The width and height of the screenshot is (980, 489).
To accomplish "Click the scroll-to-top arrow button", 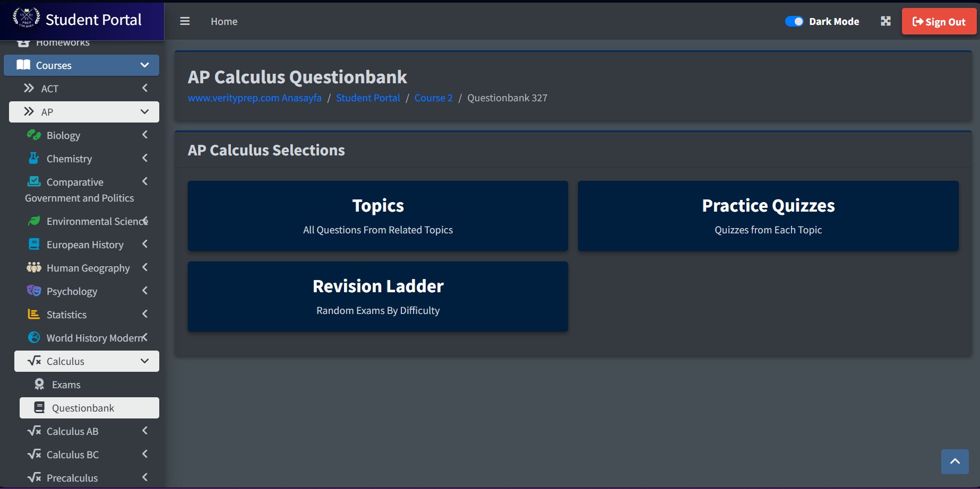I will click(x=955, y=461).
